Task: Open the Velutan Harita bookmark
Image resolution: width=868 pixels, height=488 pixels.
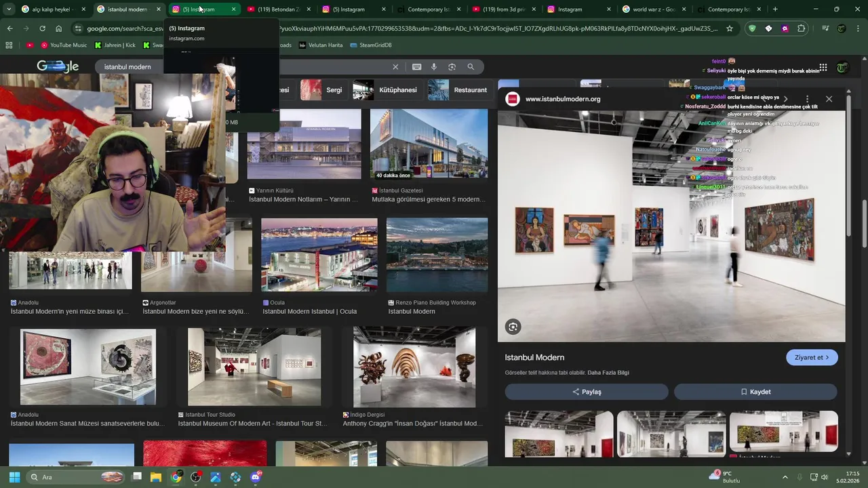Action: coord(320,45)
